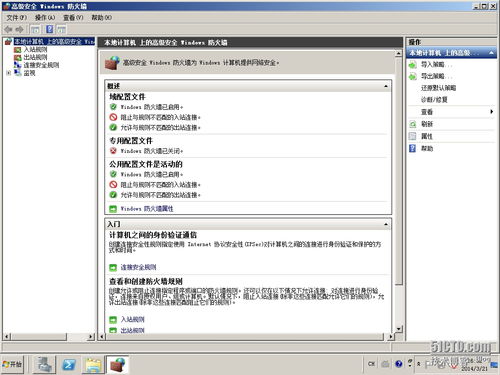Open PowerShell from the taskbar

(69, 364)
